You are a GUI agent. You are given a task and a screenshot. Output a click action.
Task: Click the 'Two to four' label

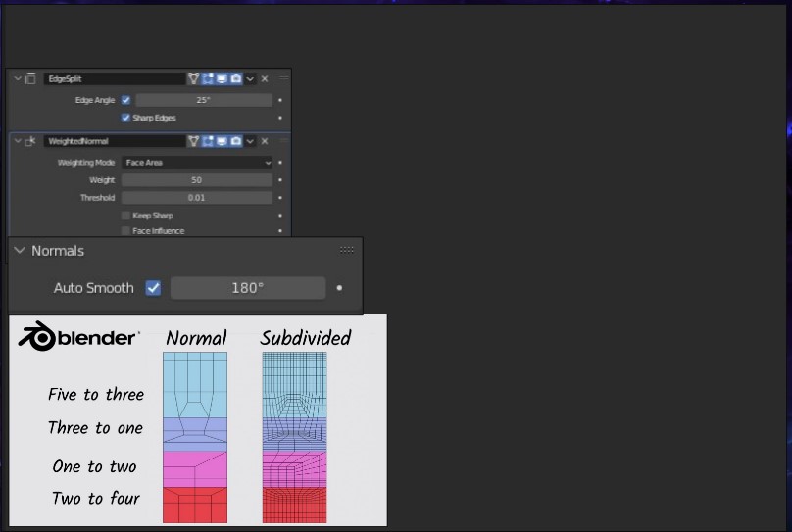pos(96,498)
